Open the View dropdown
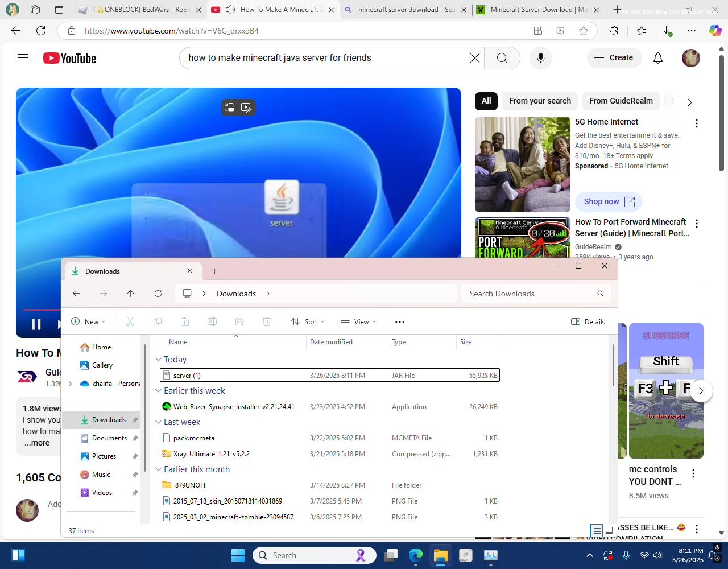Viewport: 728px width, 569px height. click(358, 322)
